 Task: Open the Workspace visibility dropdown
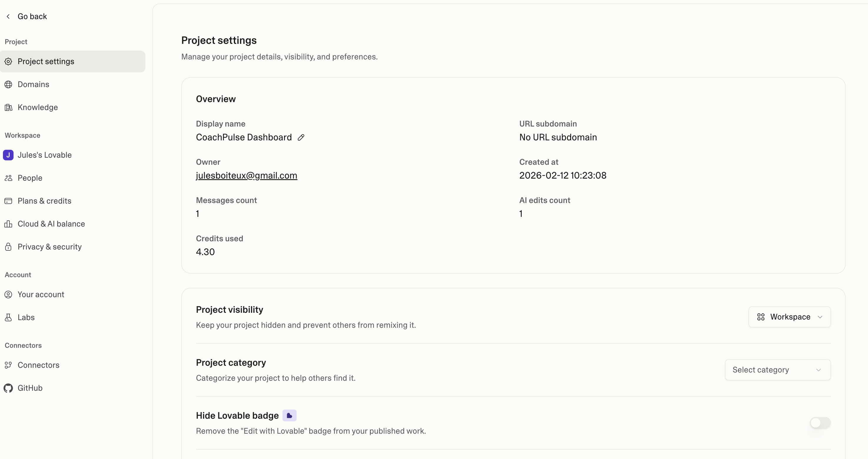pos(789,317)
